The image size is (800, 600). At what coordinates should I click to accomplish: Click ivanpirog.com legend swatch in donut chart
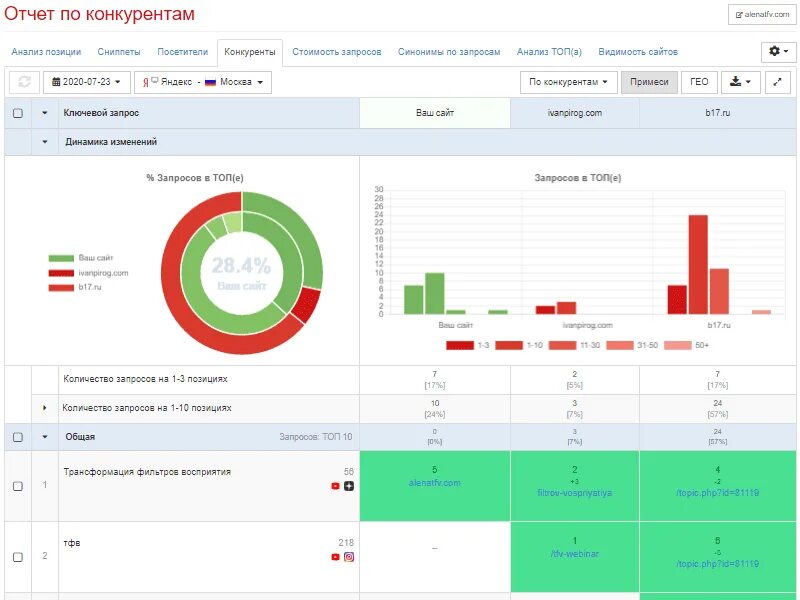coord(61,273)
